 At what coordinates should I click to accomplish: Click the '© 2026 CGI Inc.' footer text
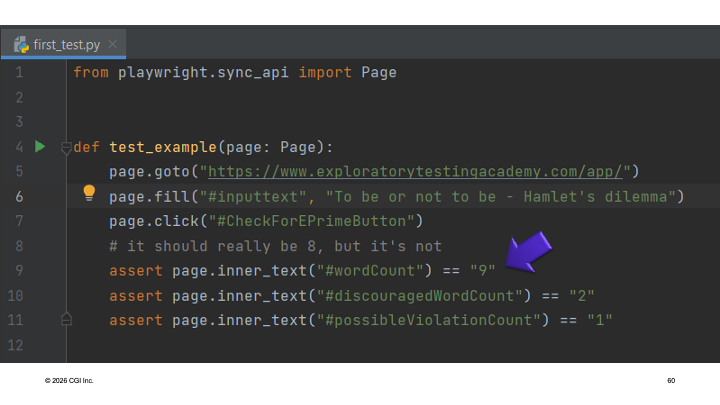[x=69, y=381]
